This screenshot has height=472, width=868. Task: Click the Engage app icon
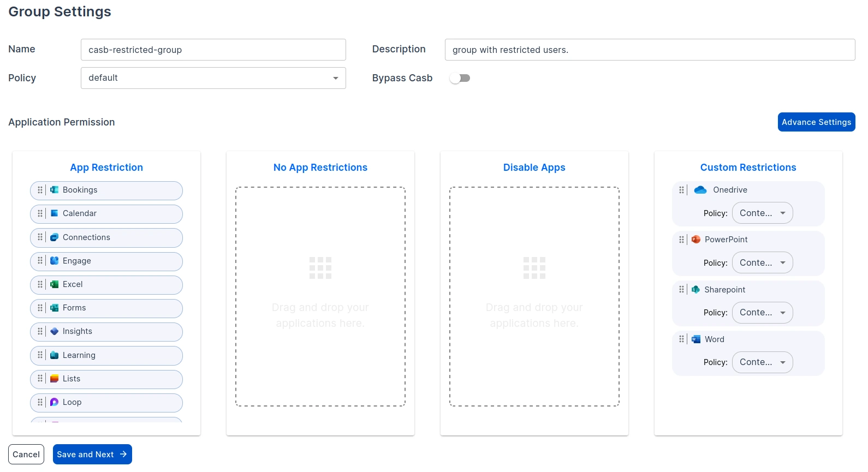55,261
